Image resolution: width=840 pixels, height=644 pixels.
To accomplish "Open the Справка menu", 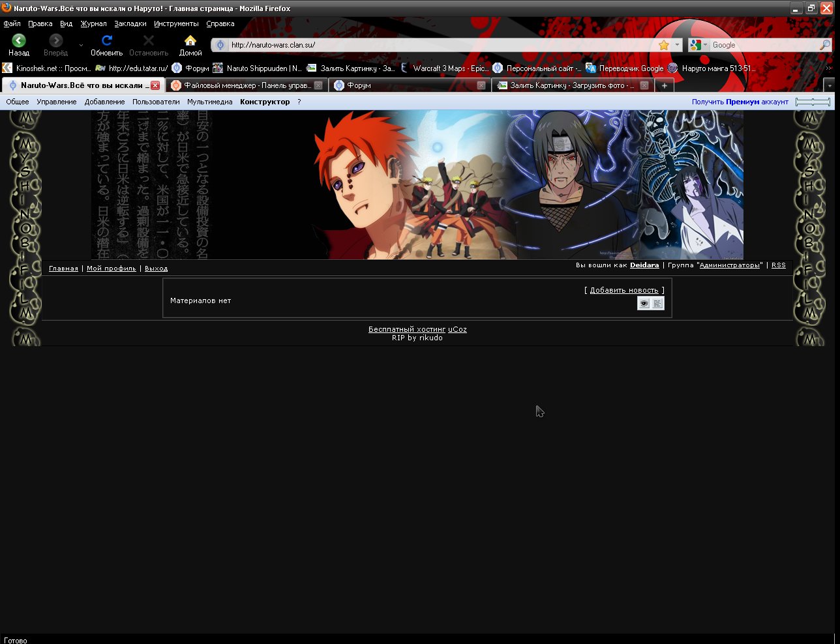I will click(x=220, y=23).
